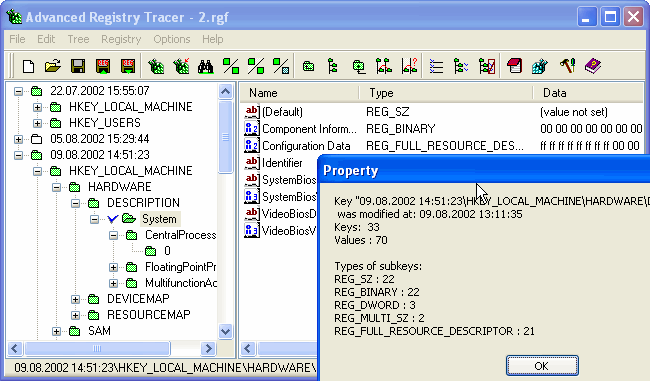Viewport: 650px width, 381px height.
Task: Collapse the HARDWARE tree node
Action: pyautogui.click(x=56, y=187)
